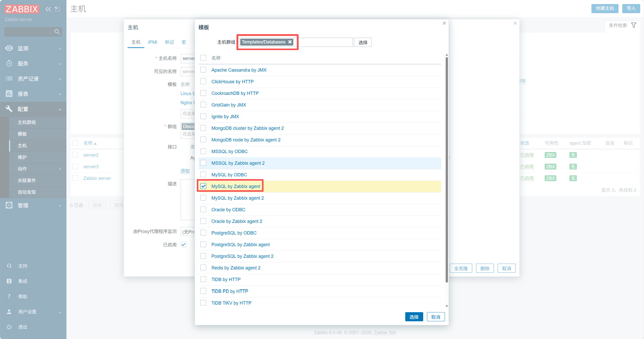Image resolution: width=644 pixels, height=339 pixels.
Task: Click the wrench icon for 配置
Action: [9, 109]
